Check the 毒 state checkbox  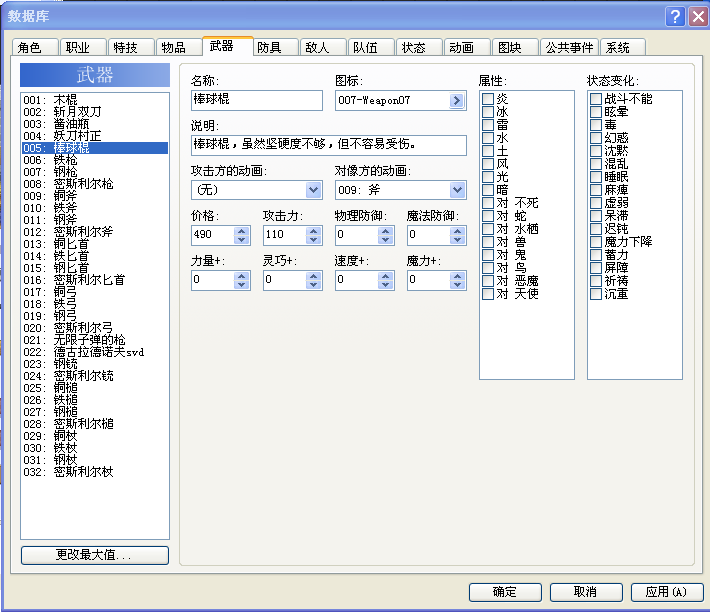[596, 125]
